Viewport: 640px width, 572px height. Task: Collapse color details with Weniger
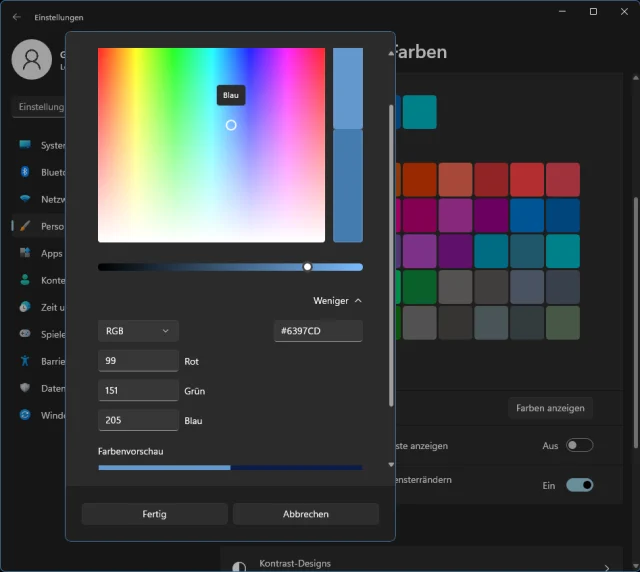(337, 300)
